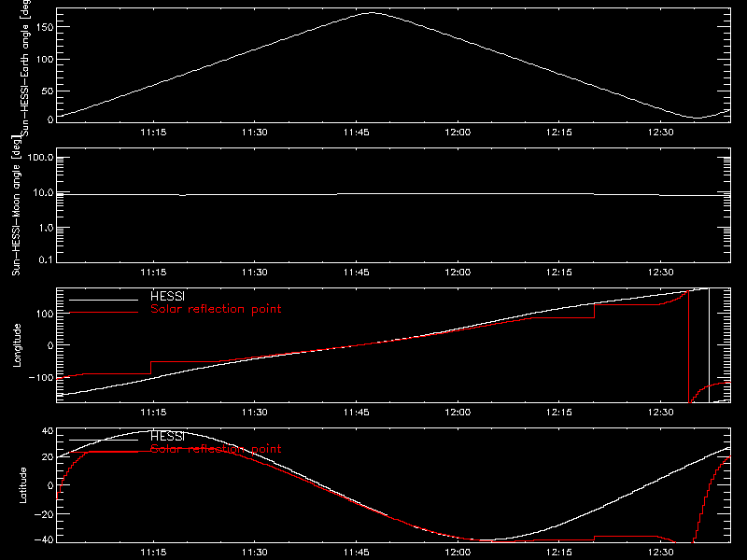
Task: Click 12:00 time label under Earth angle plot
Action: pyautogui.click(x=458, y=133)
